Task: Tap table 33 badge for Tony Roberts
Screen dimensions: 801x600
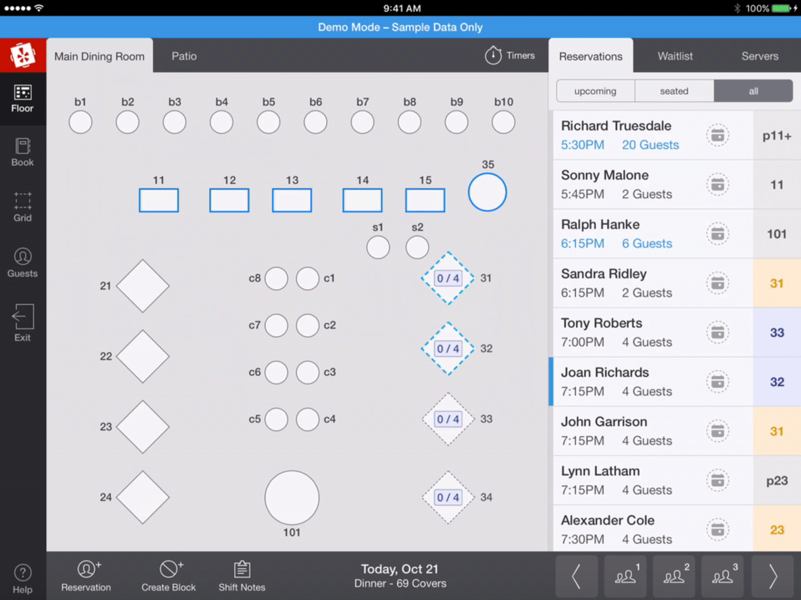Action: [x=777, y=332]
